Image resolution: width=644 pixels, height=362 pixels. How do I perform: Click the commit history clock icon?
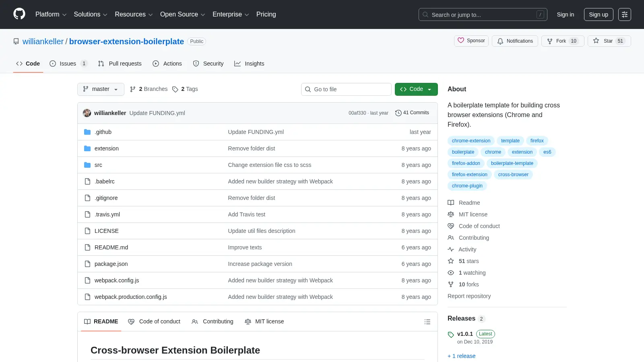(398, 113)
